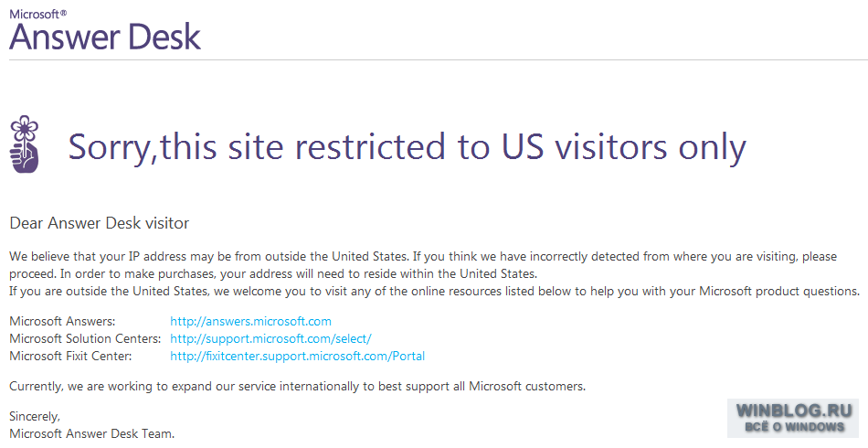
Task: Open the support.microsoft.com/select/ link
Action: (x=270, y=338)
